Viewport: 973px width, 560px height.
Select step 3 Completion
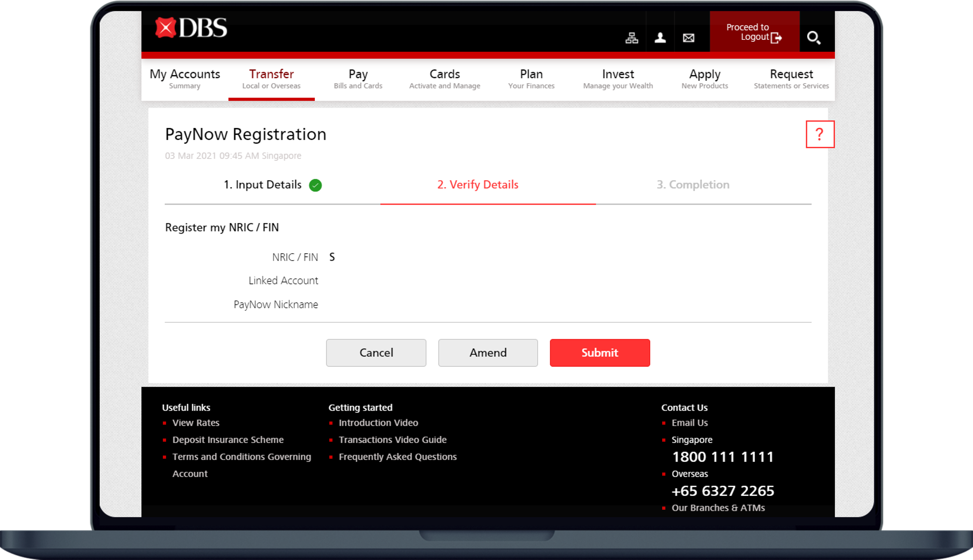(693, 185)
